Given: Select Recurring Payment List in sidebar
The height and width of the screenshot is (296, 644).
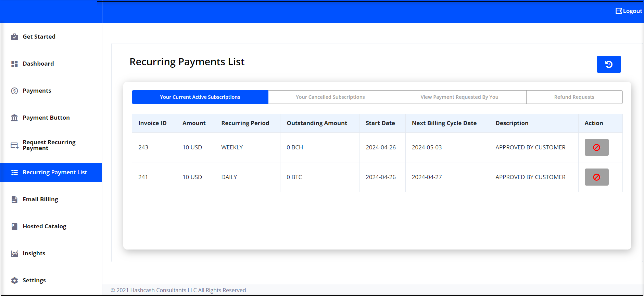Looking at the screenshot, I should click(x=51, y=172).
